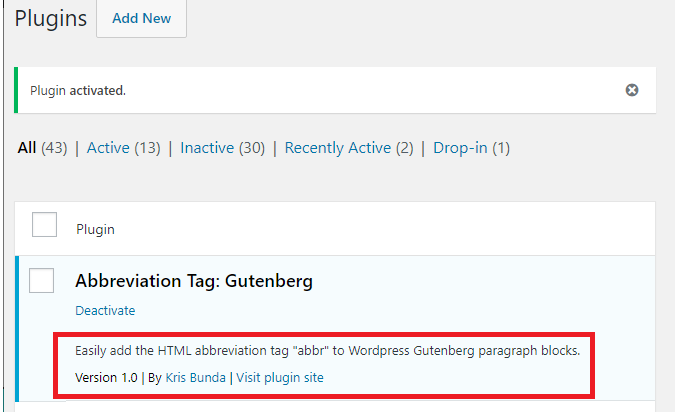Screen dimensions: 675x412
Task: Open Recently Active plugins filter
Action: point(349,148)
